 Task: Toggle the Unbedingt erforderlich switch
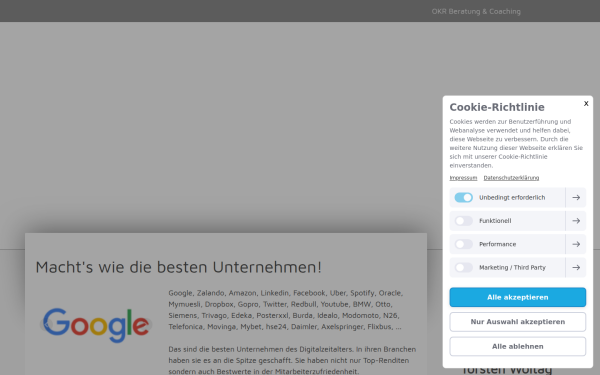coord(463,197)
